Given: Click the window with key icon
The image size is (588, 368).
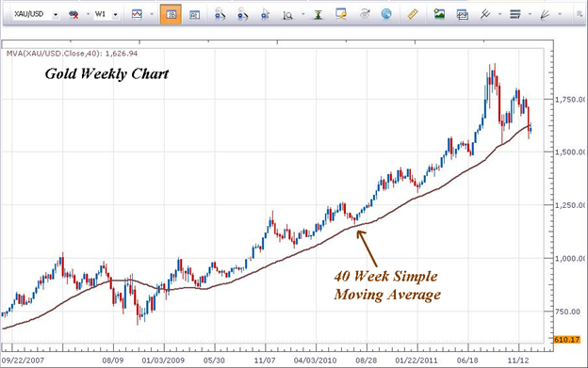Looking at the screenshot, I should (341, 15).
